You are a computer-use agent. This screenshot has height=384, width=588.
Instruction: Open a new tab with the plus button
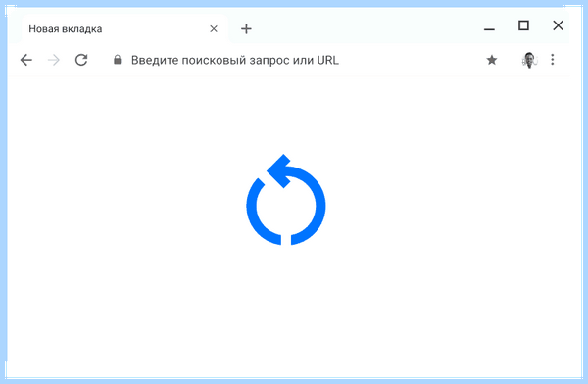click(246, 28)
